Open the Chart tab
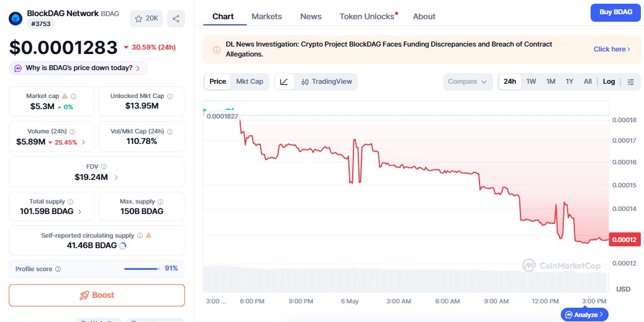This screenshot has width=644, height=322. [x=223, y=17]
